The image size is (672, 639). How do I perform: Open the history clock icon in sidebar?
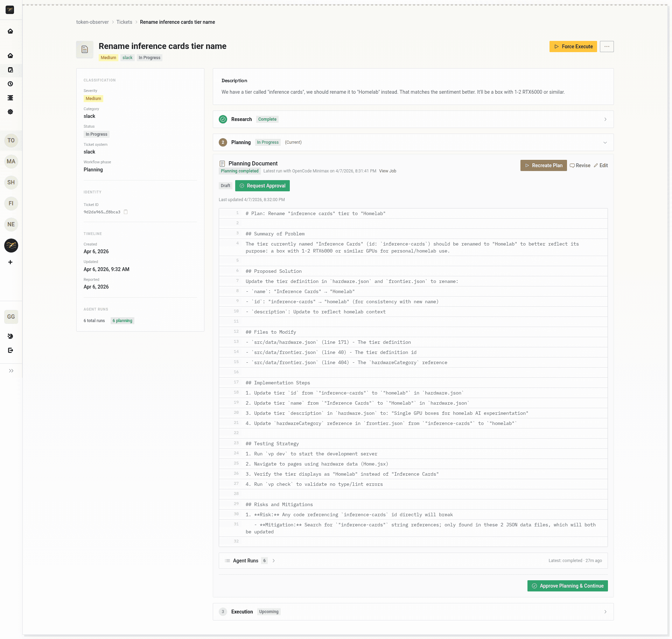10,84
